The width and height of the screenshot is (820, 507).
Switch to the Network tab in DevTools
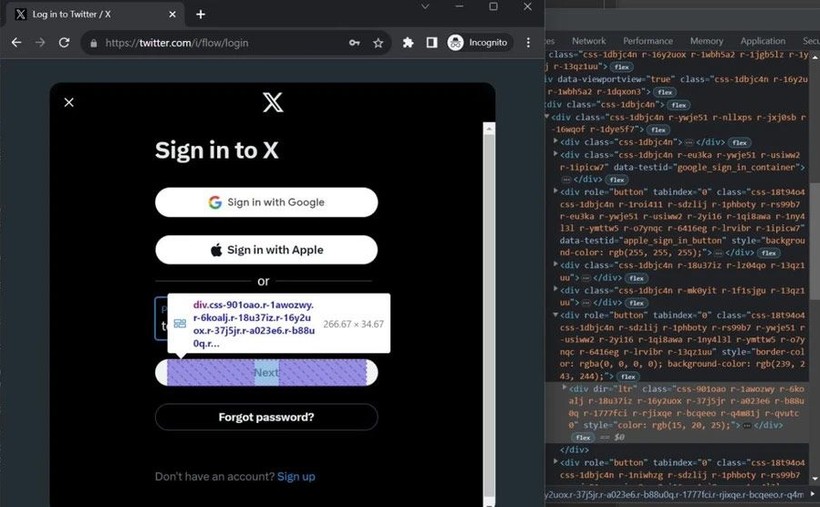pyautogui.click(x=588, y=41)
